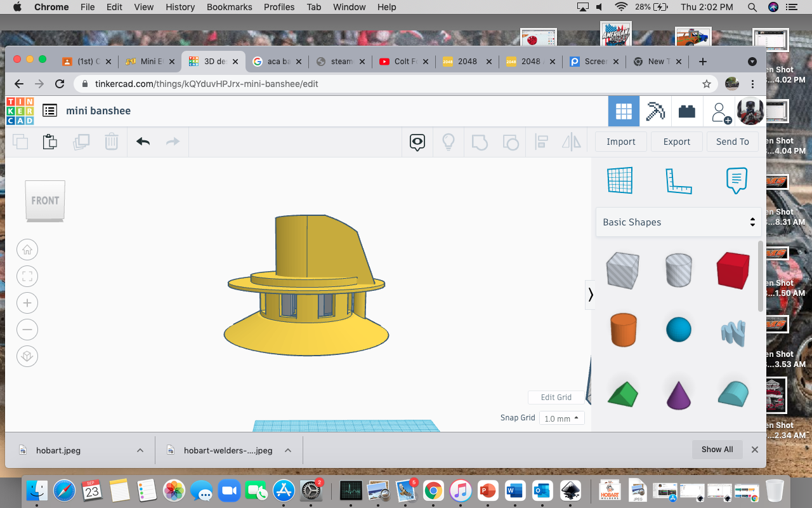Open the Profiles menu in menu bar
This screenshot has width=812, height=508.
pyautogui.click(x=279, y=7)
